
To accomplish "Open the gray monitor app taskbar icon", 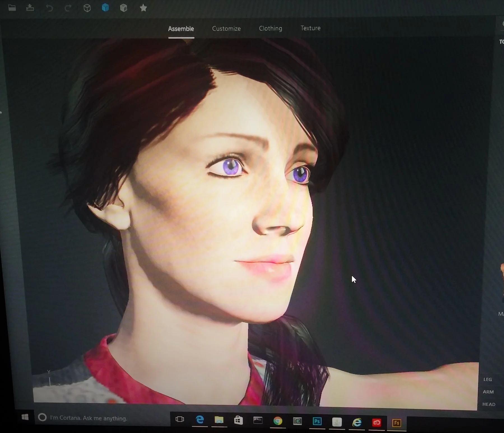I will [x=297, y=421].
